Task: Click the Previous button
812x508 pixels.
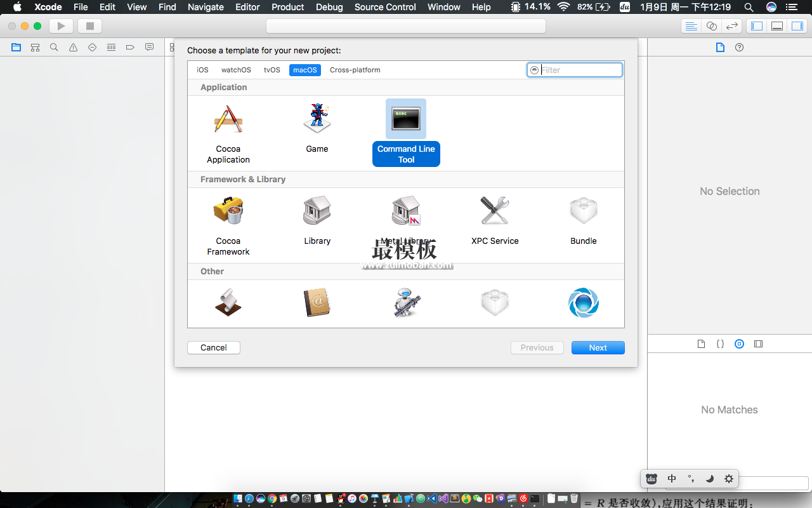Action: 537,347
